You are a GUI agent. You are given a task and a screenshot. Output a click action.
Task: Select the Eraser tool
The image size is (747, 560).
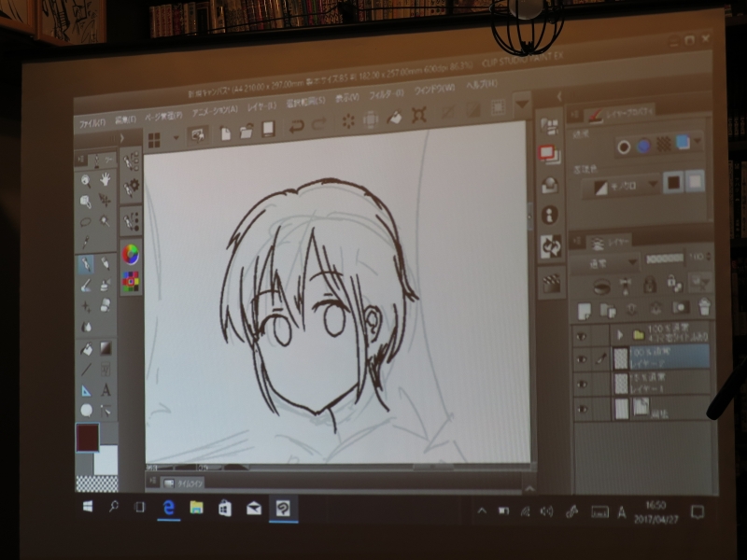coord(106,305)
